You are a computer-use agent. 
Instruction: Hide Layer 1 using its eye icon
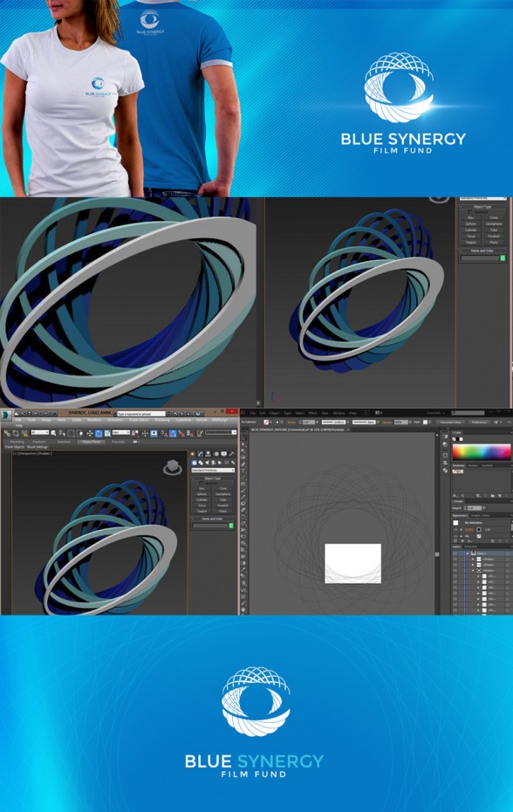click(x=455, y=553)
